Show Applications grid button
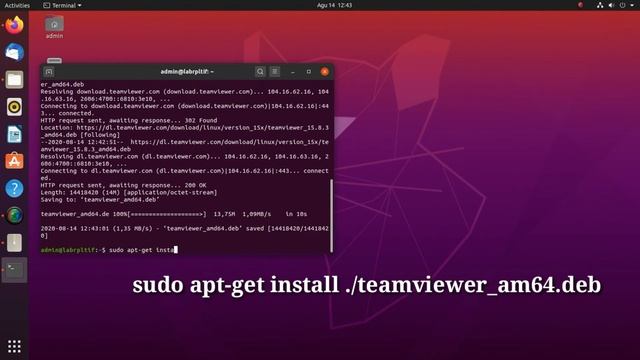640x360 pixels. point(14,347)
